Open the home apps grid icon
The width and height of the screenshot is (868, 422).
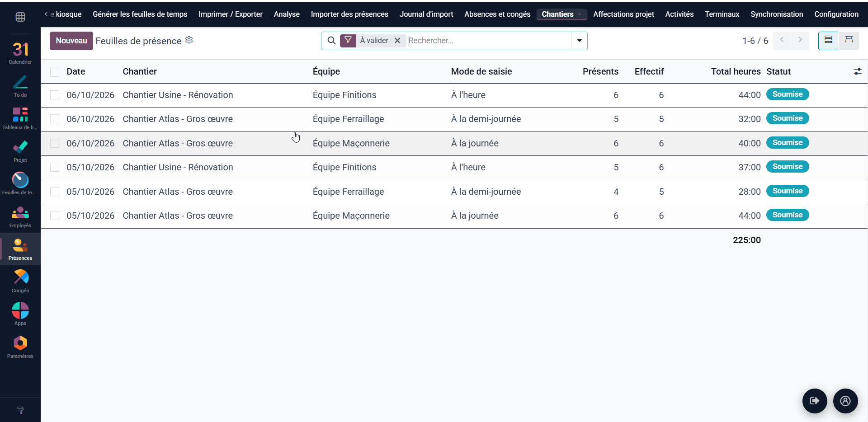20,17
